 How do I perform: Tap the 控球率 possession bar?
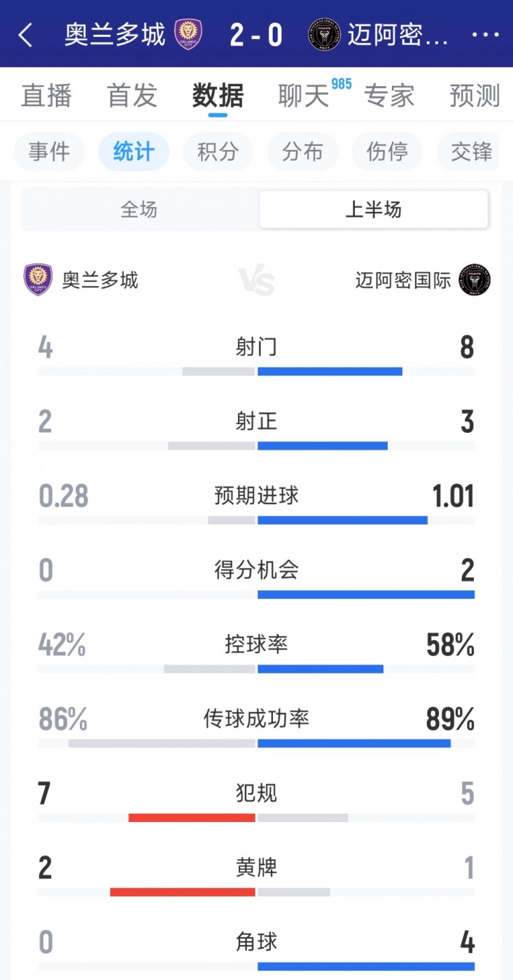pos(256,668)
